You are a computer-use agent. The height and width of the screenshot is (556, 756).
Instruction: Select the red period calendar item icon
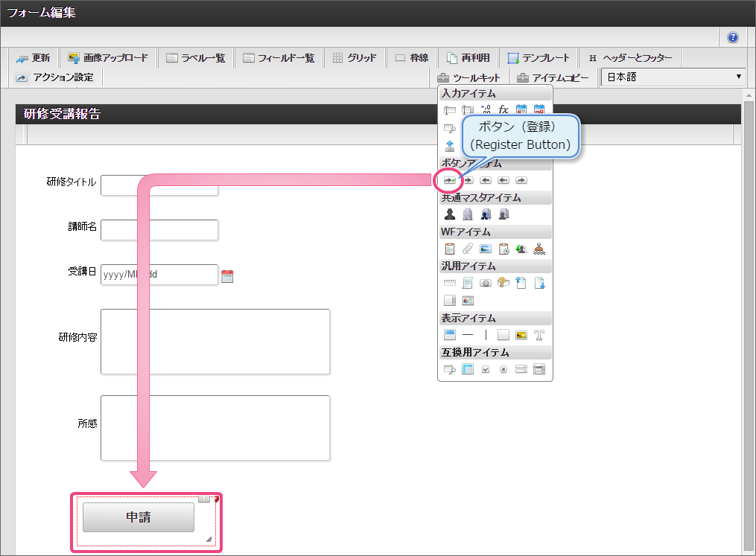[539, 110]
